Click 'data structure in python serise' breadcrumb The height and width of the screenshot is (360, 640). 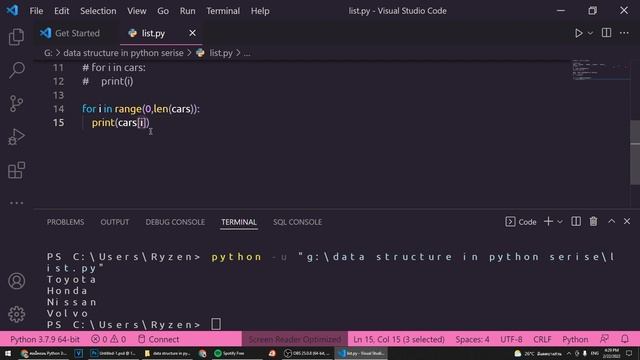tap(123, 53)
